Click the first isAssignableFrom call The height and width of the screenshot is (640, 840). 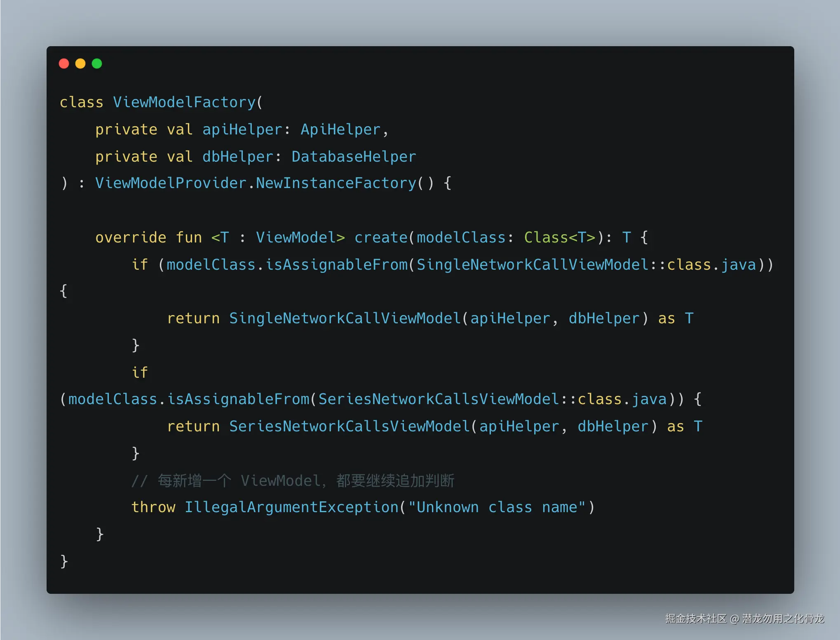tap(336, 265)
